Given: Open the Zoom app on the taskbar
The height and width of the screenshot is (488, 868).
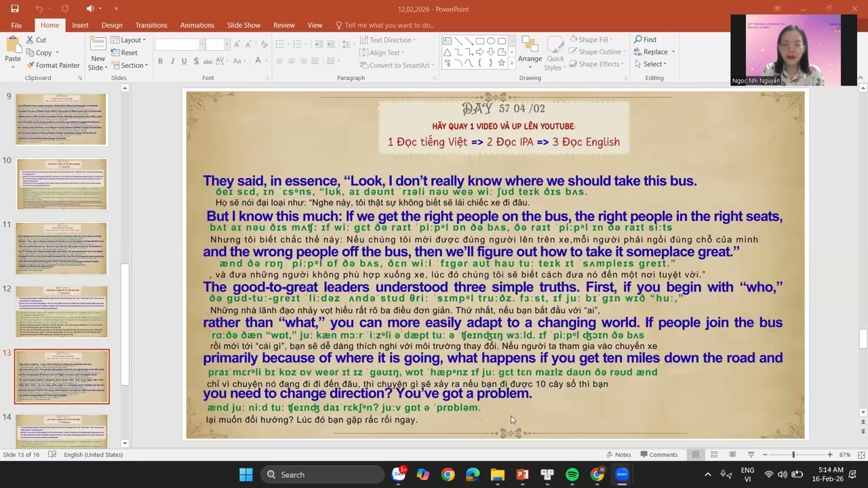Looking at the screenshot, I should 622,474.
